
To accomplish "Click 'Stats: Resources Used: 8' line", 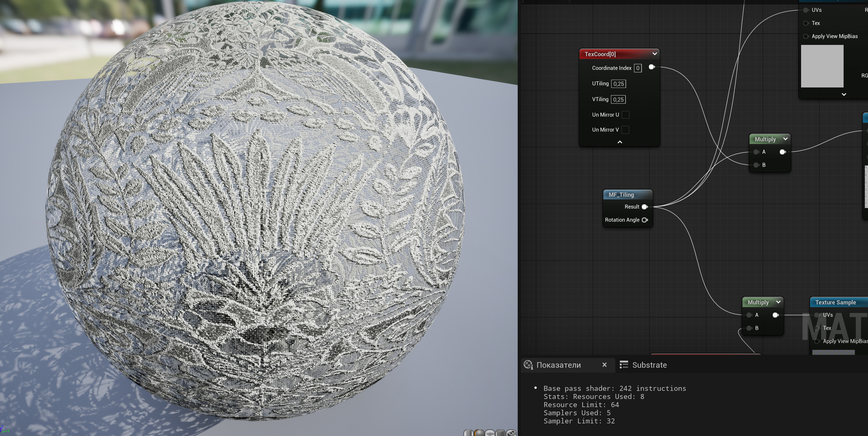I will point(594,397).
